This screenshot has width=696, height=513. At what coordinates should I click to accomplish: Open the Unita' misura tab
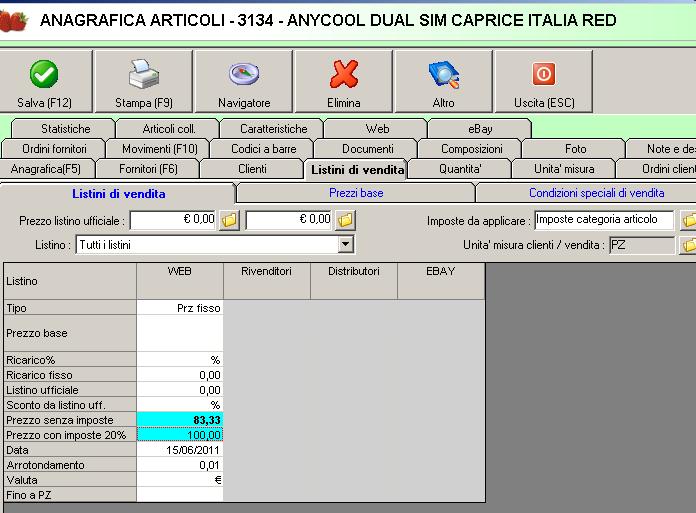point(564,169)
